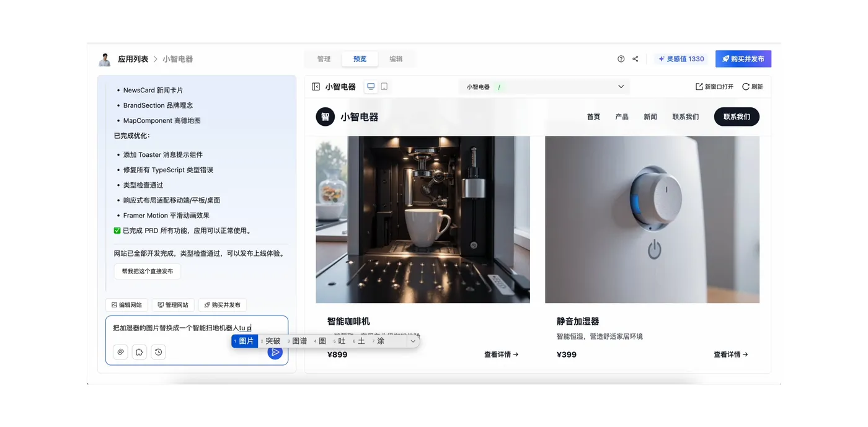Click 智能恒湿，营造舒适家居环境 description

[x=600, y=337]
